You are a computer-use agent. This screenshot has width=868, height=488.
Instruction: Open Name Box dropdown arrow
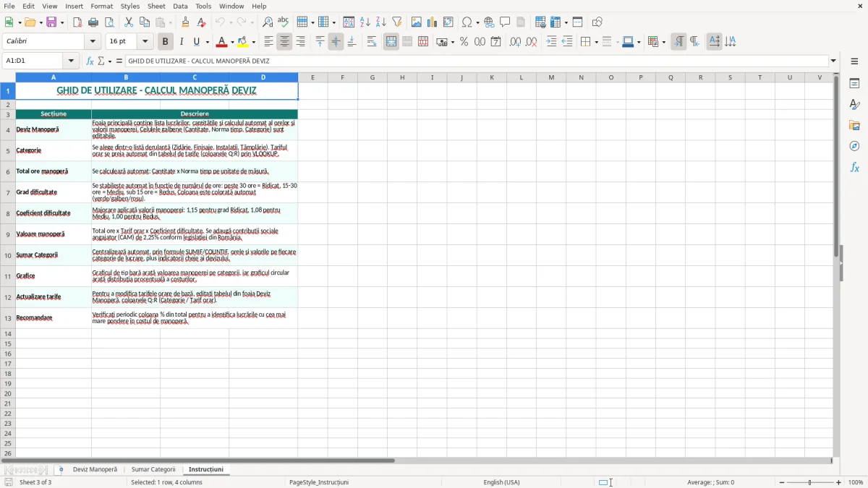pyautogui.click(x=71, y=61)
